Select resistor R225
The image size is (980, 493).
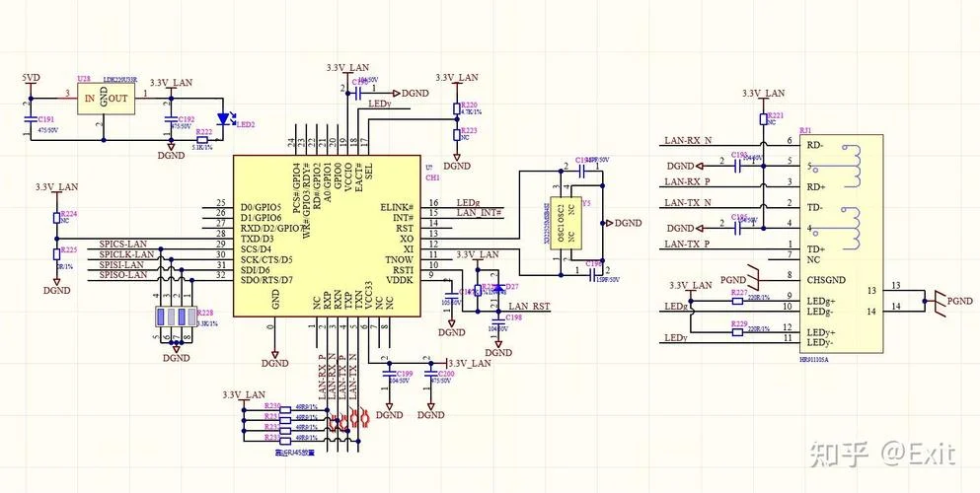tap(56, 253)
